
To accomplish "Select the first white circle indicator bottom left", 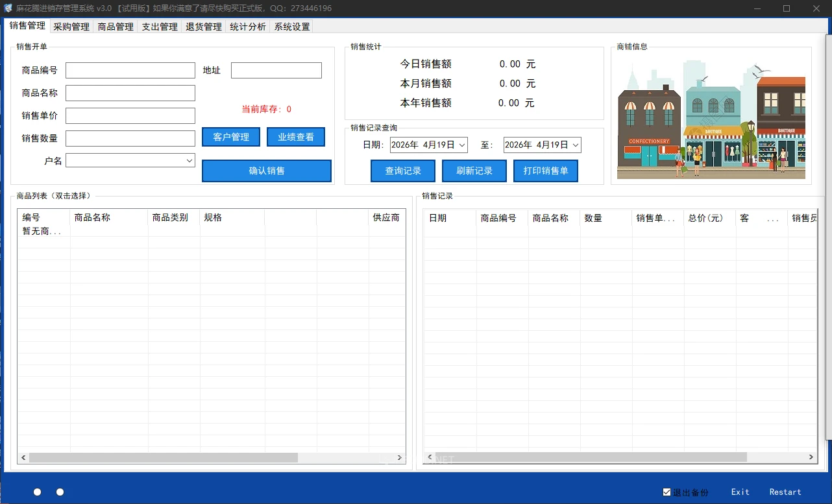I will click(37, 492).
